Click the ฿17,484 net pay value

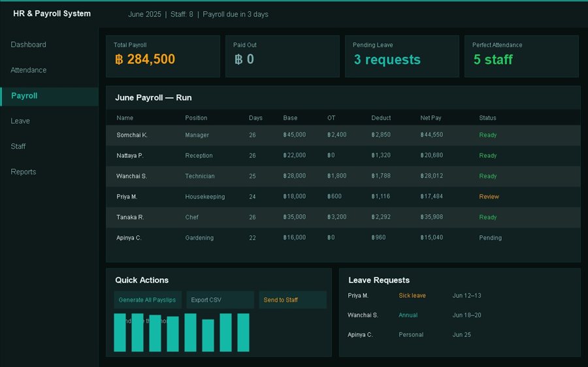click(x=432, y=197)
